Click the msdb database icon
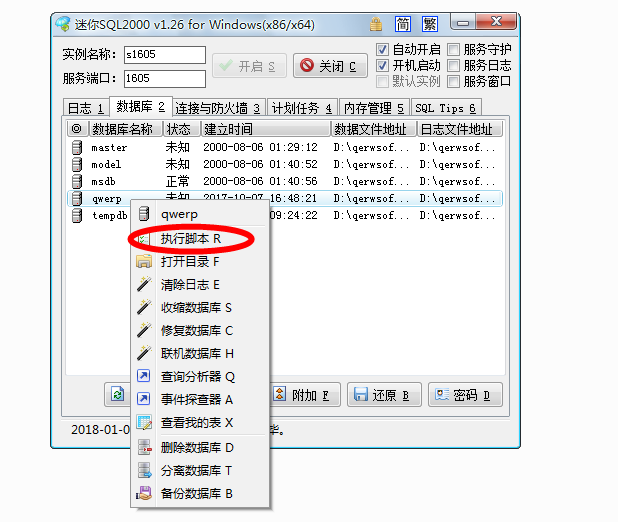618x522 pixels. (77, 181)
